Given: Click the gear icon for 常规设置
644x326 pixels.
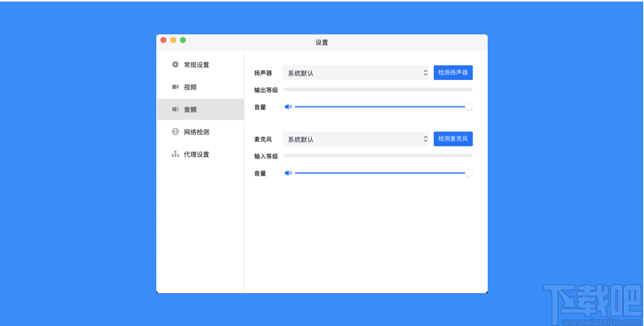Looking at the screenshot, I should (x=175, y=64).
